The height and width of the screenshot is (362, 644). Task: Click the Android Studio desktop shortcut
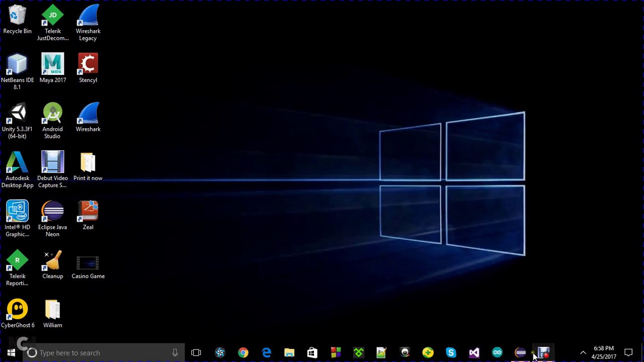tap(52, 121)
